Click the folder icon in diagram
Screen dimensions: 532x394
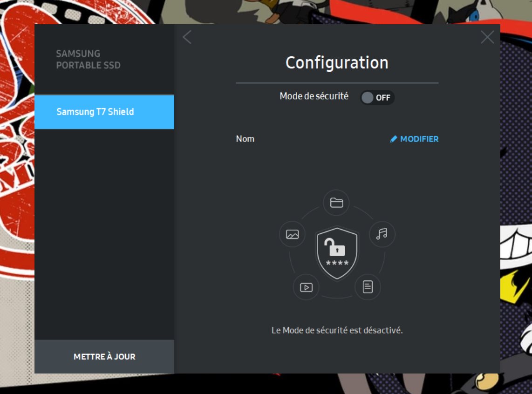tap(336, 203)
